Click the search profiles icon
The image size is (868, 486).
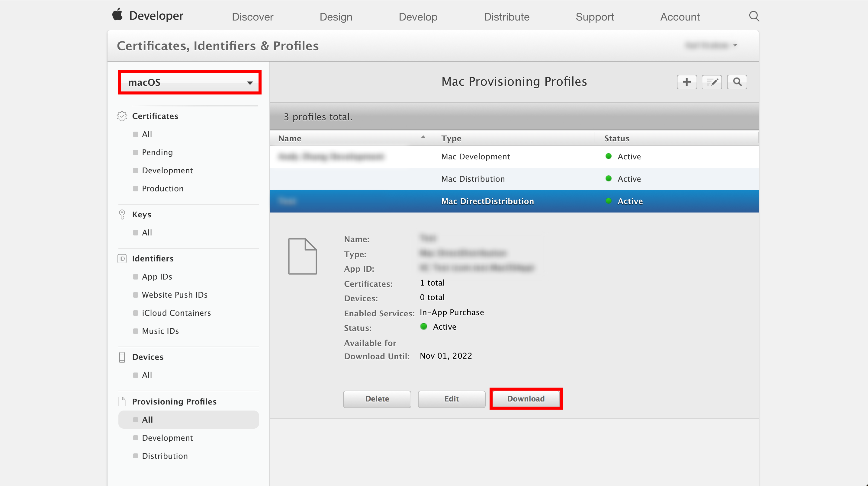pyautogui.click(x=738, y=82)
